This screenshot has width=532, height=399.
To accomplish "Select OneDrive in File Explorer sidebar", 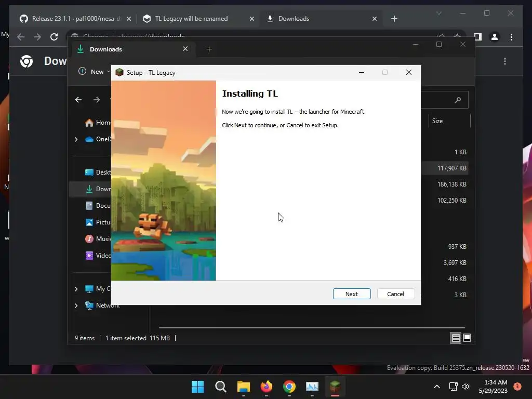I will point(98,139).
